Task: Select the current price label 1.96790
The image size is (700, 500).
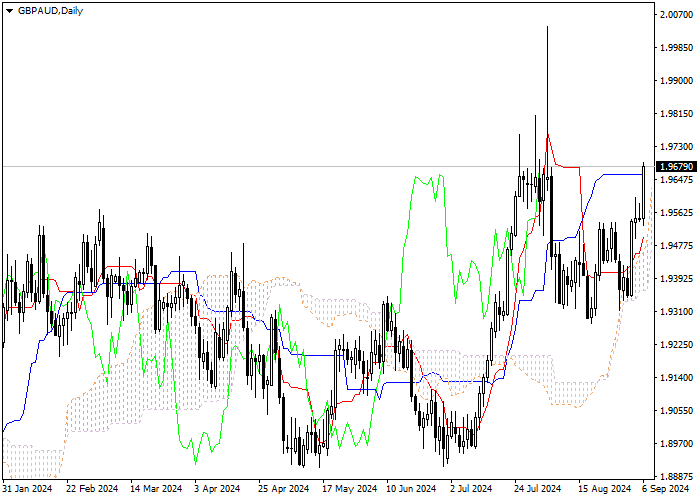Action: click(677, 167)
